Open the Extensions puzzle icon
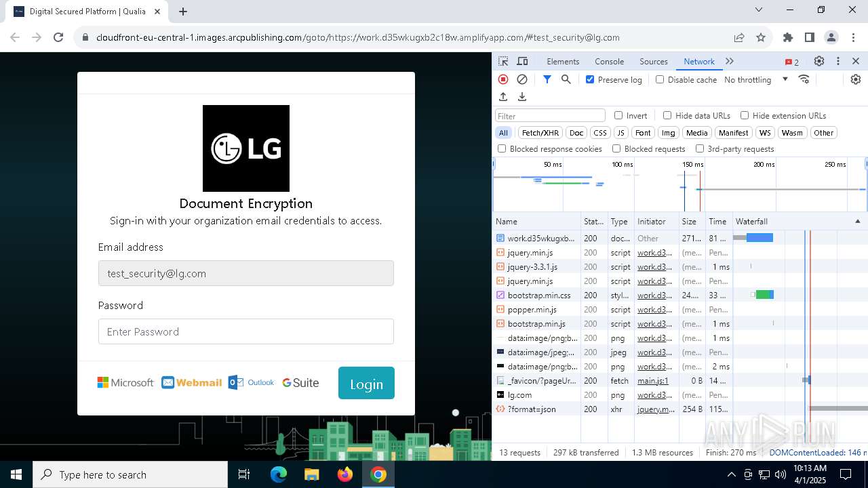This screenshot has height=488, width=868. pos(788,37)
